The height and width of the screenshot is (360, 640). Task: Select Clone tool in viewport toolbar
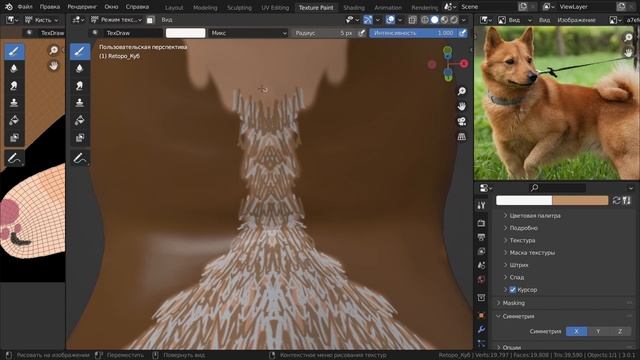pyautogui.click(x=80, y=102)
